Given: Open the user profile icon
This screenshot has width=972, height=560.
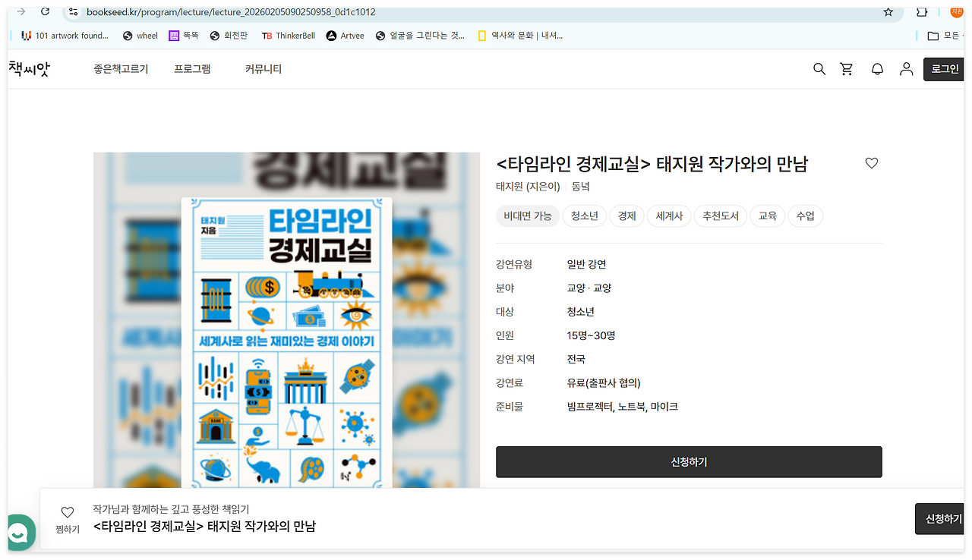Looking at the screenshot, I should coord(906,69).
